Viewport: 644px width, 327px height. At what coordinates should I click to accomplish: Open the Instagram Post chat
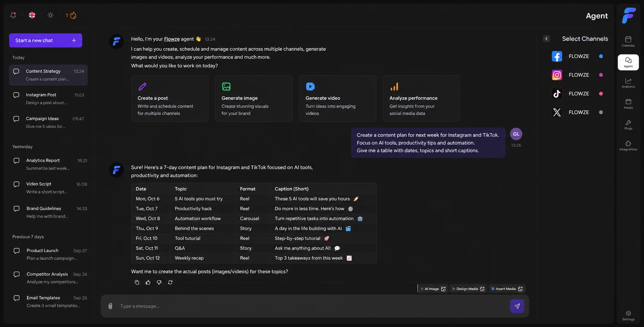click(x=48, y=99)
